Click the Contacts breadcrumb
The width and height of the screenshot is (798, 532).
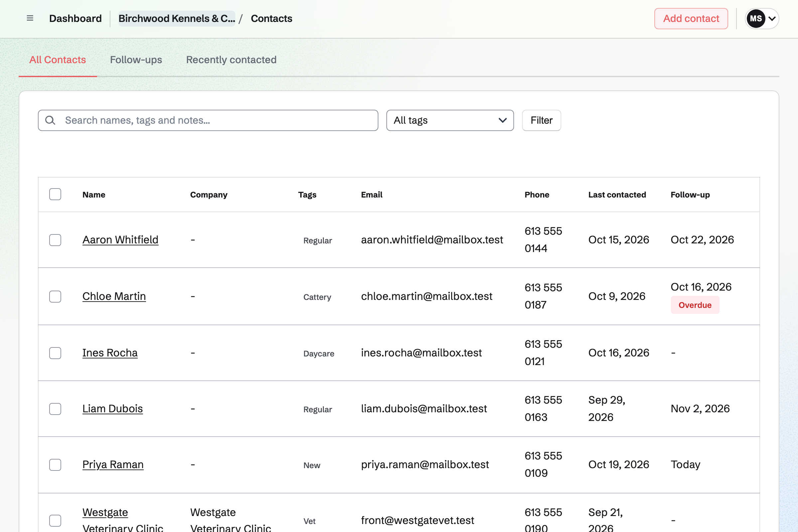pyautogui.click(x=271, y=18)
